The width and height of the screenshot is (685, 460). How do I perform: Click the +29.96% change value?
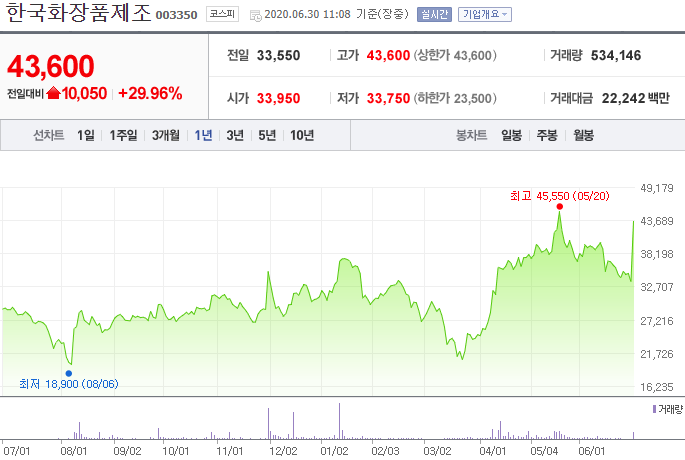coord(150,93)
